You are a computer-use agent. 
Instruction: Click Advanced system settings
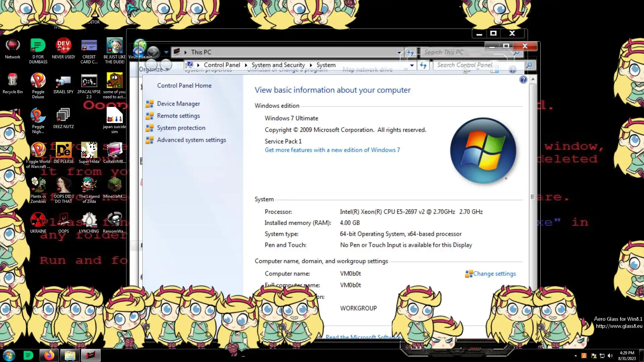(191, 140)
